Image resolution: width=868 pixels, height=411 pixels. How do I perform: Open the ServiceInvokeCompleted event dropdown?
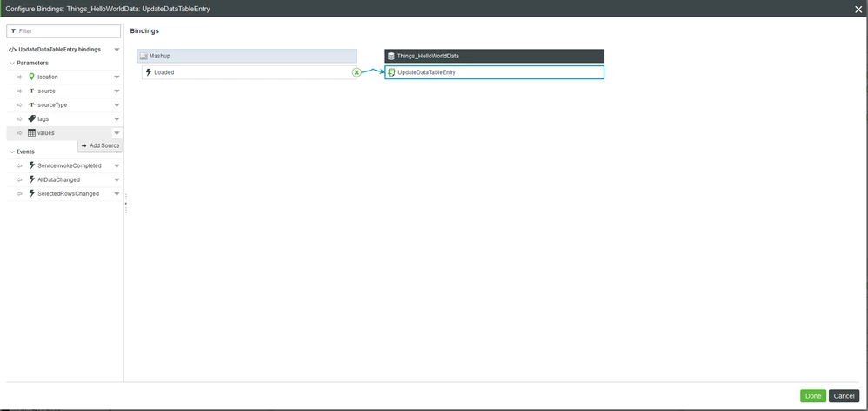click(x=117, y=165)
